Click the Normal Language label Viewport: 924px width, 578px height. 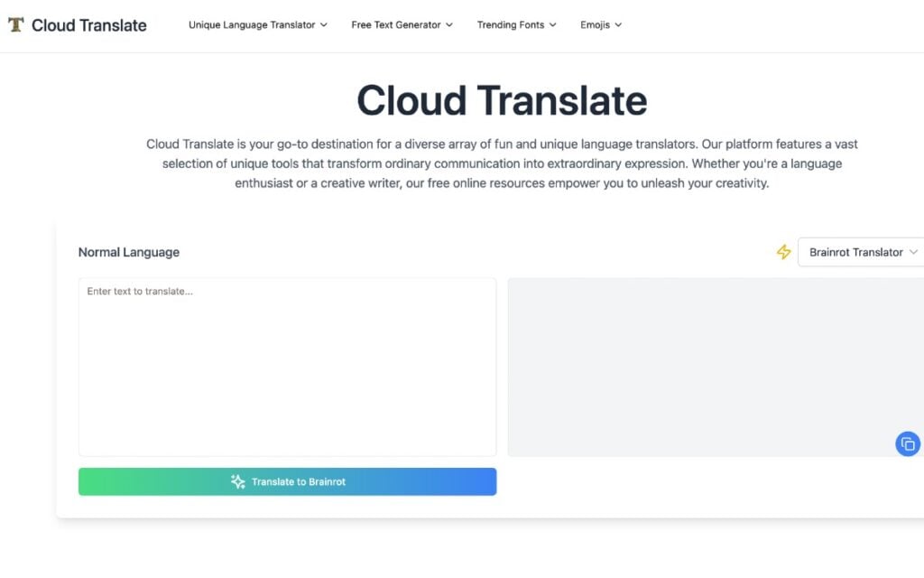(128, 252)
